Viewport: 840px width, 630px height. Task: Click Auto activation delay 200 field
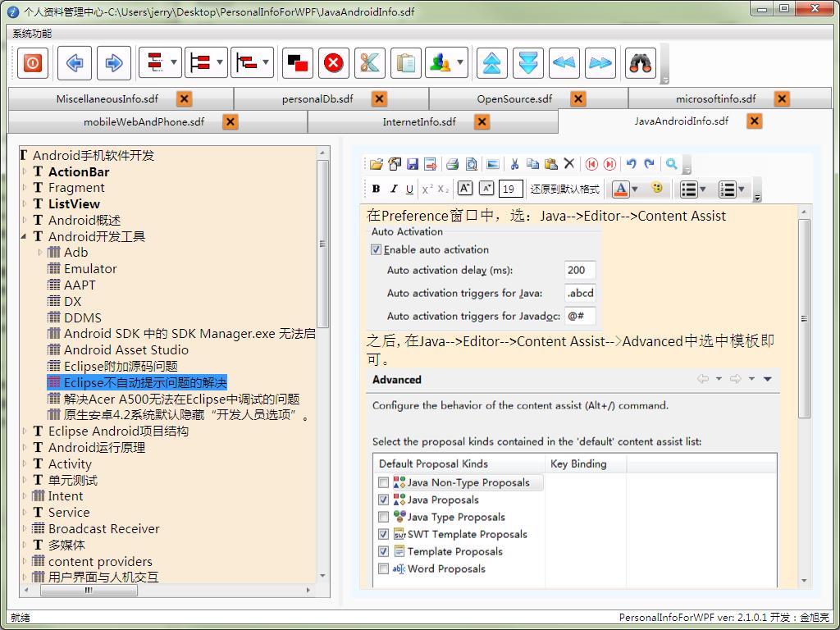[580, 270]
